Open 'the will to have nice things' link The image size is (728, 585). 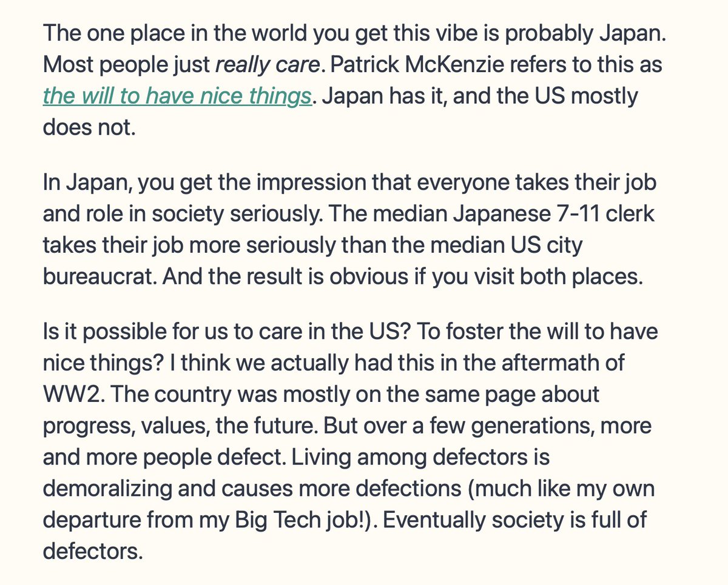[x=177, y=96]
